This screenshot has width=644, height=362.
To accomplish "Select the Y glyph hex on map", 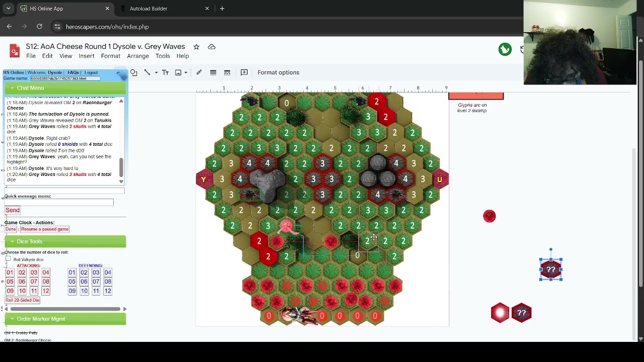I will [x=203, y=179].
